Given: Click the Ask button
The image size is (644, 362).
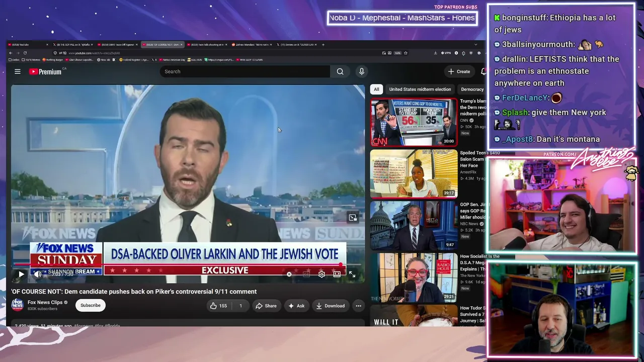Looking at the screenshot, I should tap(296, 306).
